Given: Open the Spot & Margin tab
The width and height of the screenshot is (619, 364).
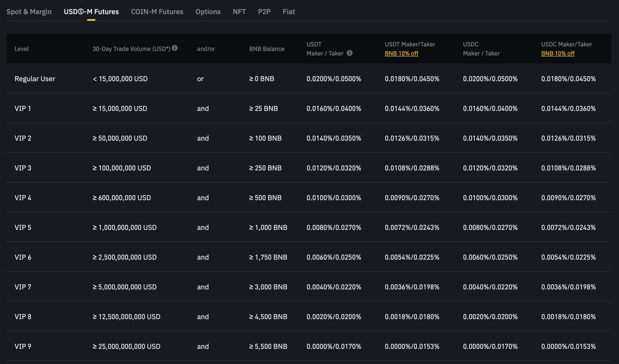Looking at the screenshot, I should [x=29, y=12].
